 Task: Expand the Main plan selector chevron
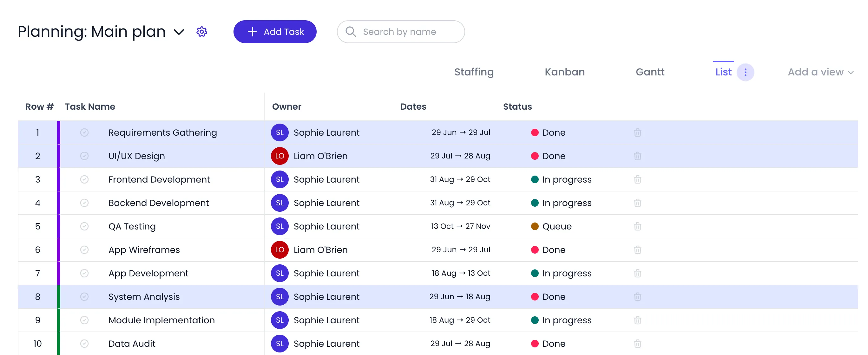pos(179,32)
